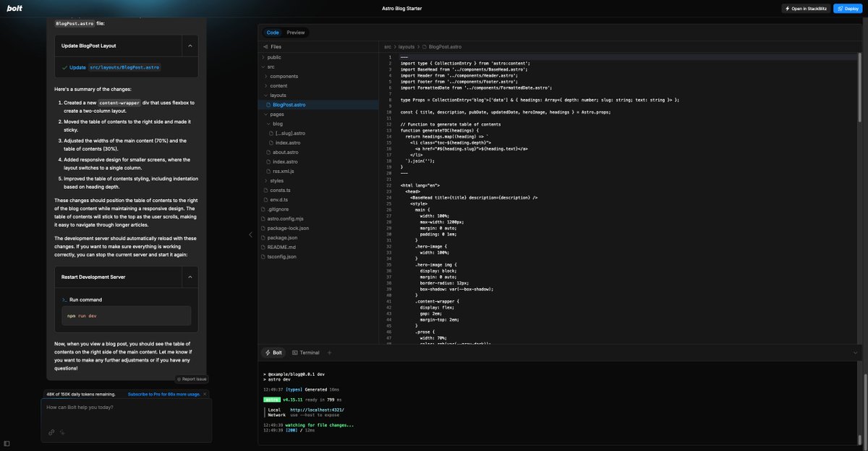Image resolution: width=868 pixels, height=451 pixels.
Task: Open index.astro inside the blog folder
Action: pos(319,143)
